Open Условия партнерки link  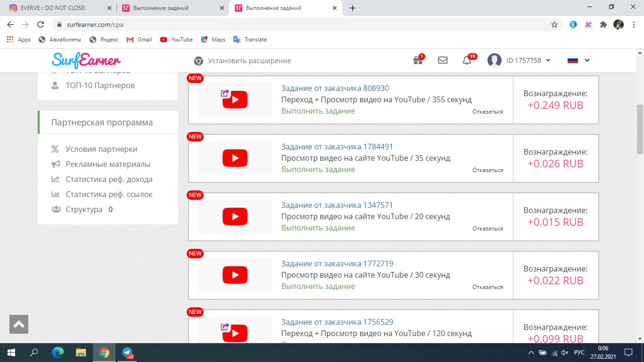(x=101, y=149)
